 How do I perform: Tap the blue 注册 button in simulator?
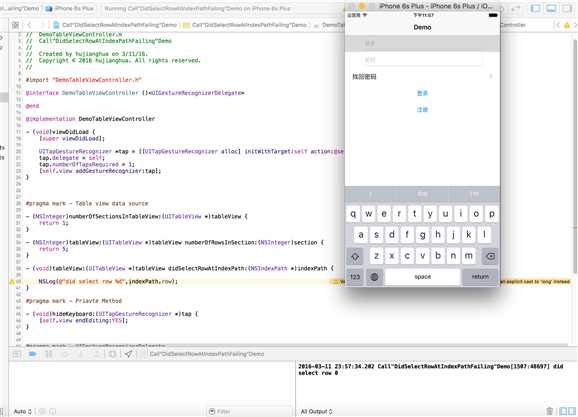pos(422,110)
